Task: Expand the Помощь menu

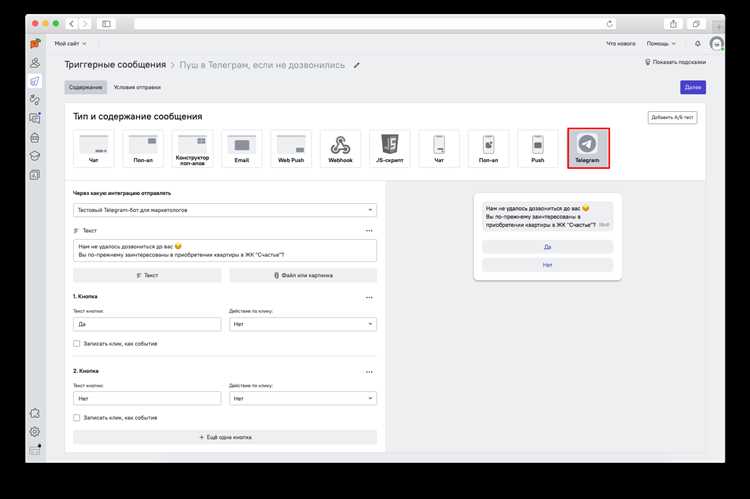Action: [661, 44]
